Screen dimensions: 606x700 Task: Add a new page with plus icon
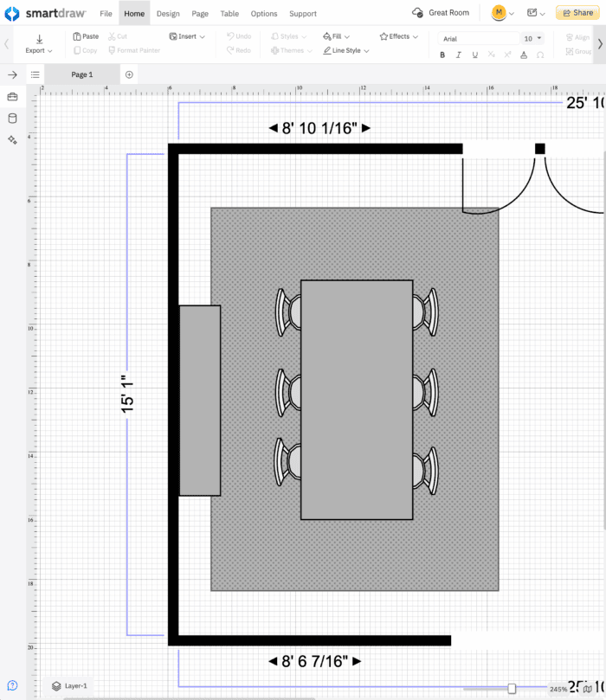click(x=129, y=74)
